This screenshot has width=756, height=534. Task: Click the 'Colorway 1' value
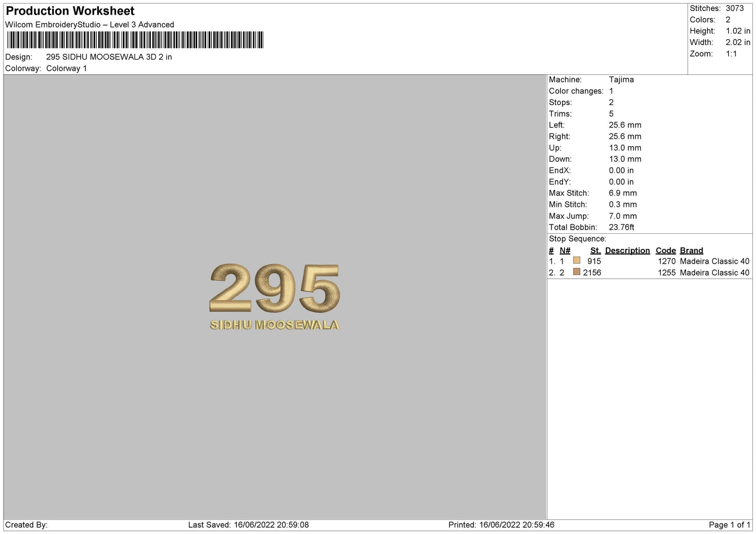(66, 69)
